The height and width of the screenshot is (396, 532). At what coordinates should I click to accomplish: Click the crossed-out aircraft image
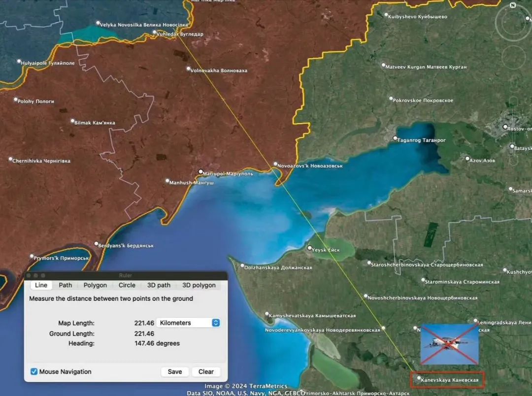pos(449,343)
